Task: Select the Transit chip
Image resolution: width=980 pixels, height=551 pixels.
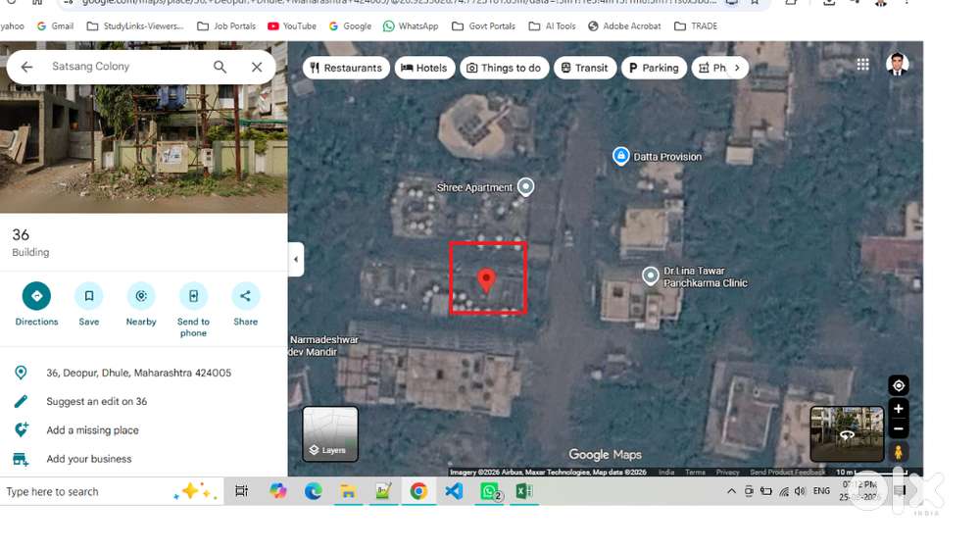Action: 584,68
